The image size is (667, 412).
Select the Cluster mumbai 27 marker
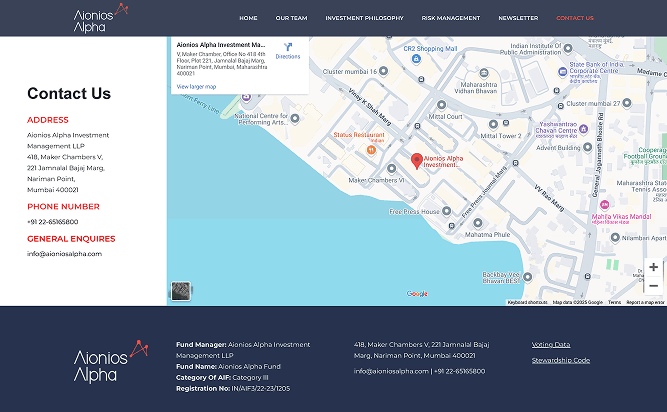pyautogui.click(x=627, y=103)
